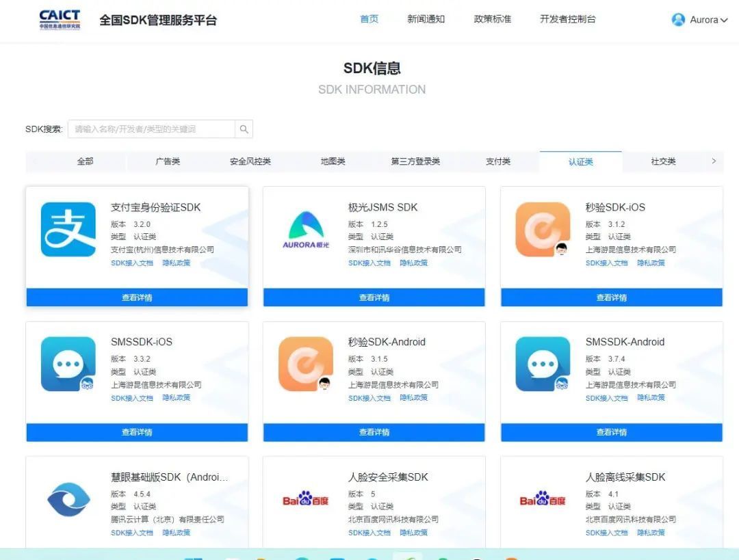
Task: Click the 全国SDK管理服务平台 site title
Action: click(x=158, y=21)
